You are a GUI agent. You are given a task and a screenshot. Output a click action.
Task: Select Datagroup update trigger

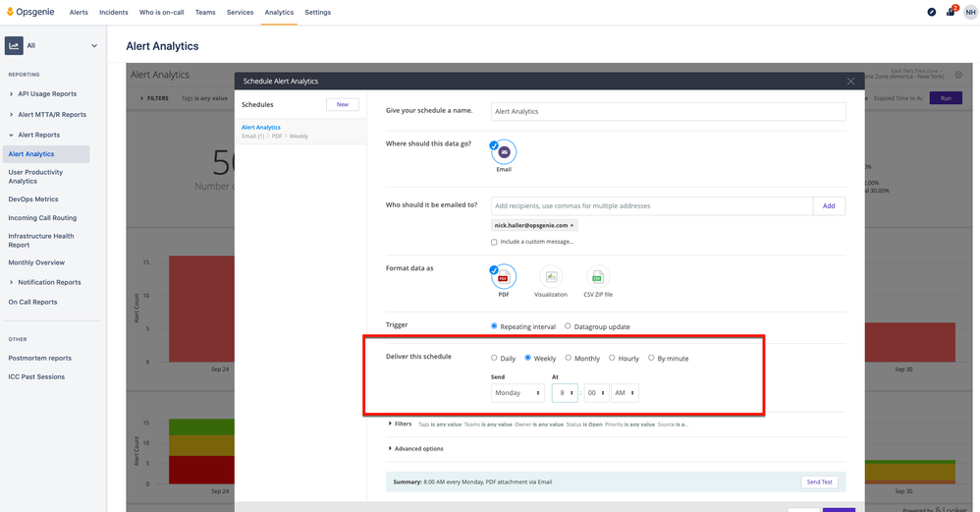click(x=568, y=325)
